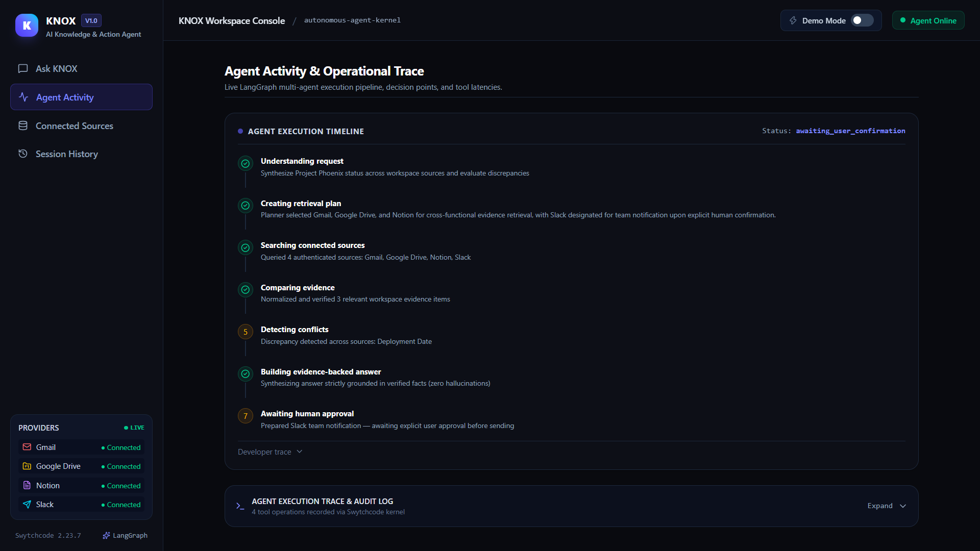Image resolution: width=980 pixels, height=551 pixels.
Task: Click the Ask KNOX chat bubble icon
Action: click(23, 68)
